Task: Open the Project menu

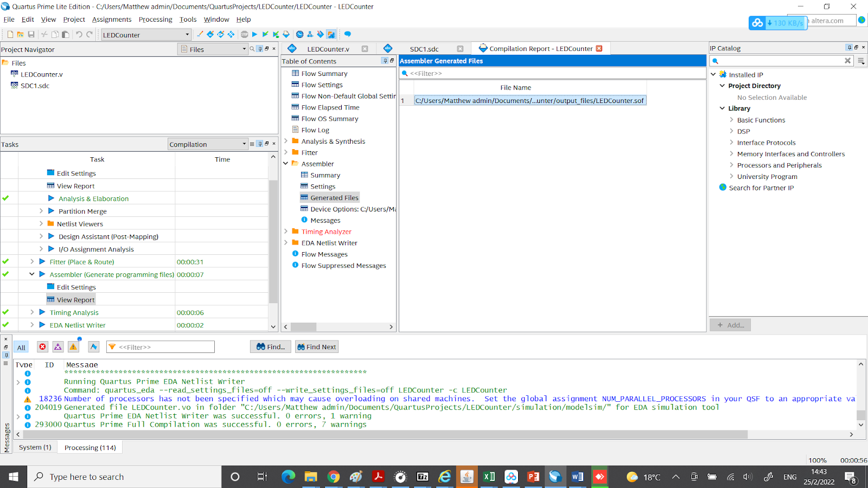Action: (74, 20)
